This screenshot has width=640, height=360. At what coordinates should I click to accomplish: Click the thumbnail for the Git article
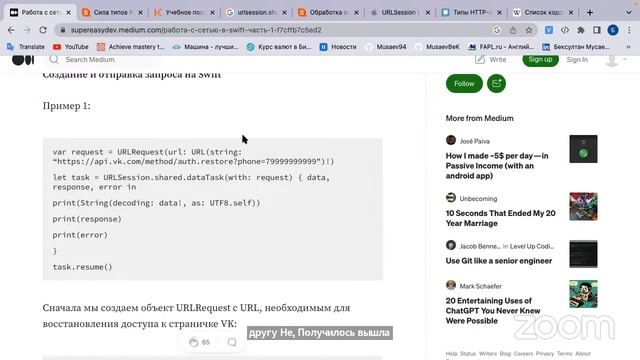click(x=583, y=254)
